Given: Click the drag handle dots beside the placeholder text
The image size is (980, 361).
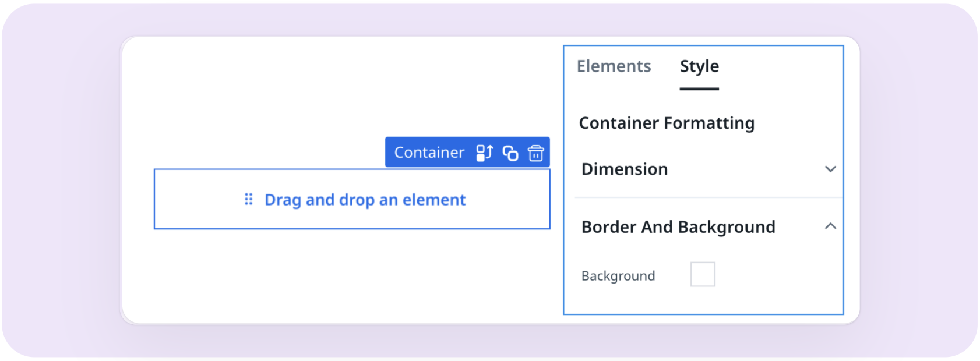Looking at the screenshot, I should (248, 199).
